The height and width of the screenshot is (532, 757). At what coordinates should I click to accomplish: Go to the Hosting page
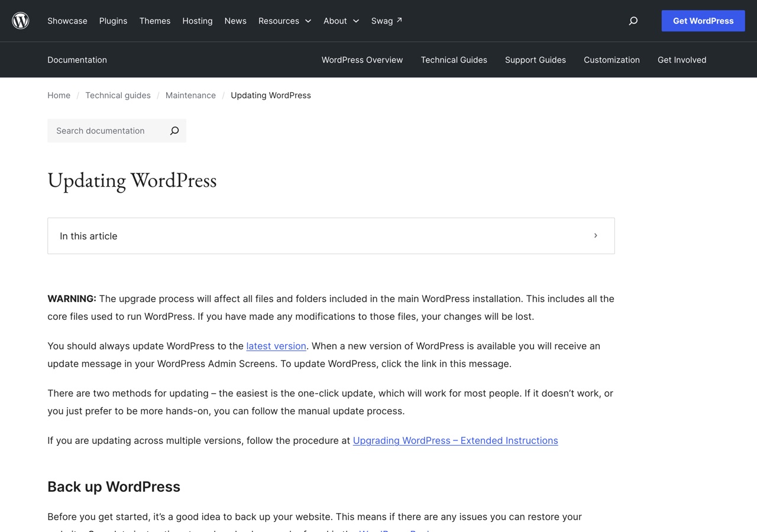198,21
